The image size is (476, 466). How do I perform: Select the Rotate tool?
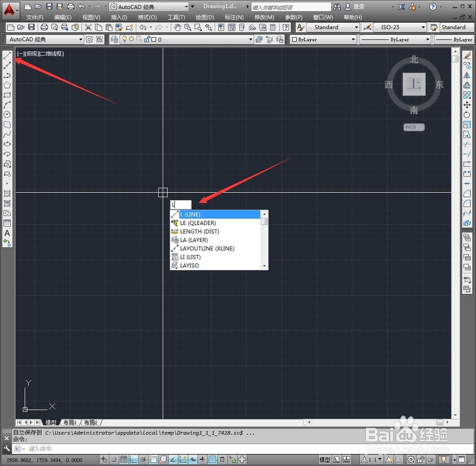[467, 115]
